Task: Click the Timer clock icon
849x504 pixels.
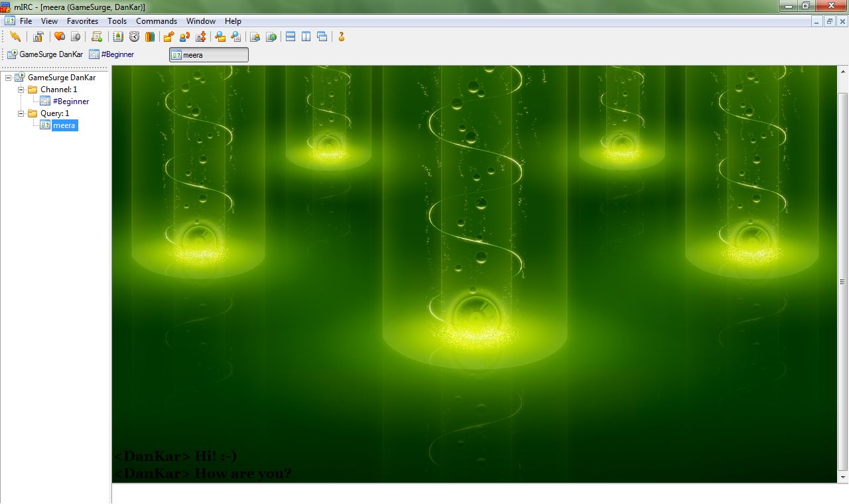Action: coord(134,36)
